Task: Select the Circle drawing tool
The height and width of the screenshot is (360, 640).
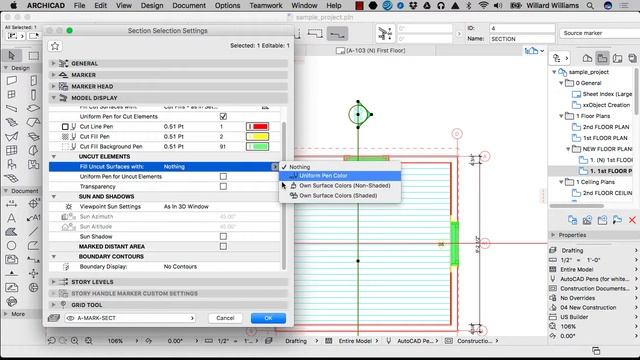Action: click(x=11, y=245)
